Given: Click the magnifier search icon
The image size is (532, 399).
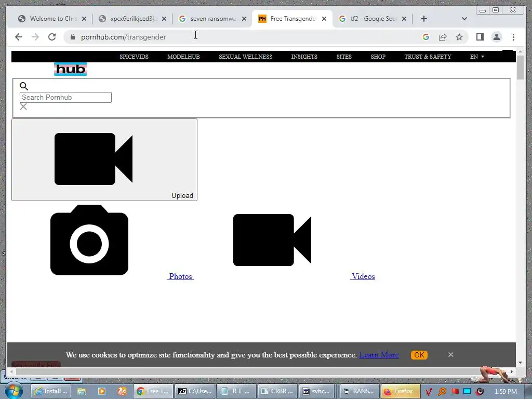Looking at the screenshot, I should point(24,86).
